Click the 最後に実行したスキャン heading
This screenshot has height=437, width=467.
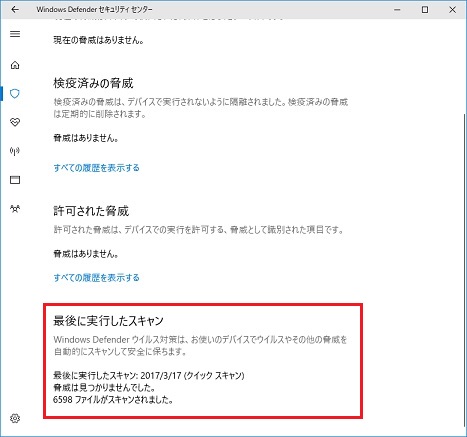coord(108,321)
